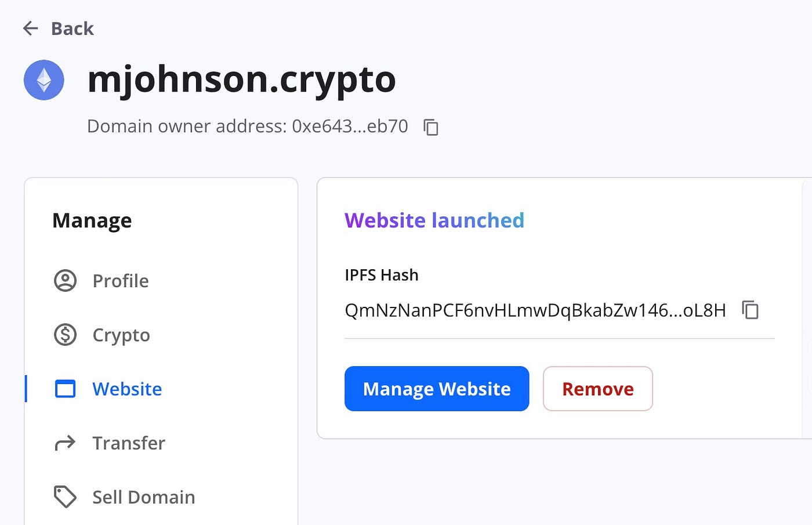This screenshot has width=812, height=525.
Task: Click the Remove button
Action: 597,389
